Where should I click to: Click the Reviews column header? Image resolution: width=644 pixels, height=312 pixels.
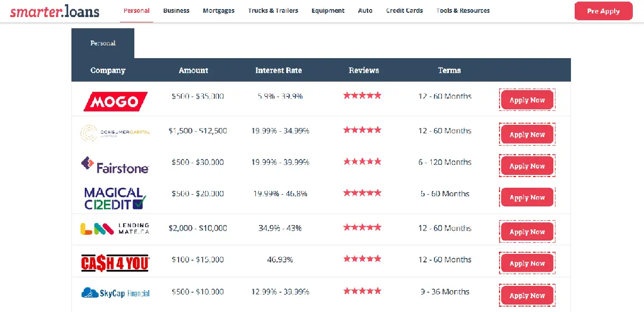(x=364, y=70)
